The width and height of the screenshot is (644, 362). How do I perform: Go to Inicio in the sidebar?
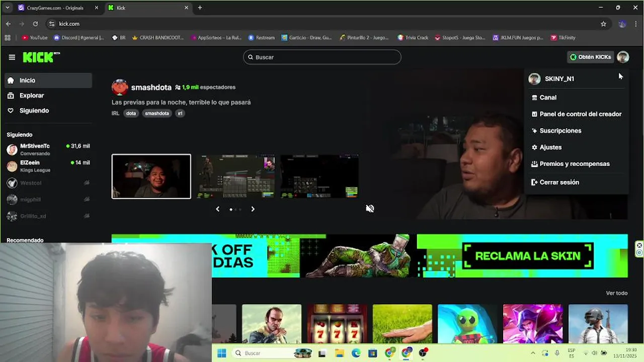pos(48,80)
